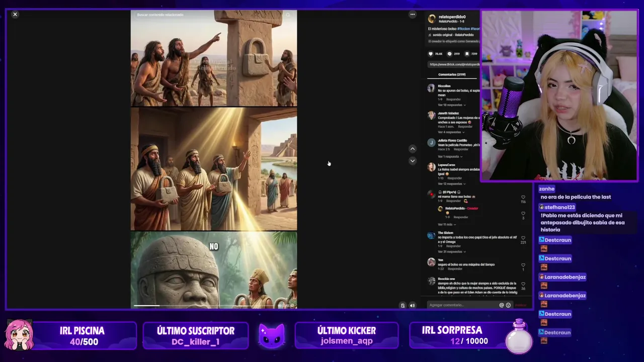
Task: Click the ÚLTIMO KICKER jolsmen_aqp panel
Action: pyautogui.click(x=347, y=336)
